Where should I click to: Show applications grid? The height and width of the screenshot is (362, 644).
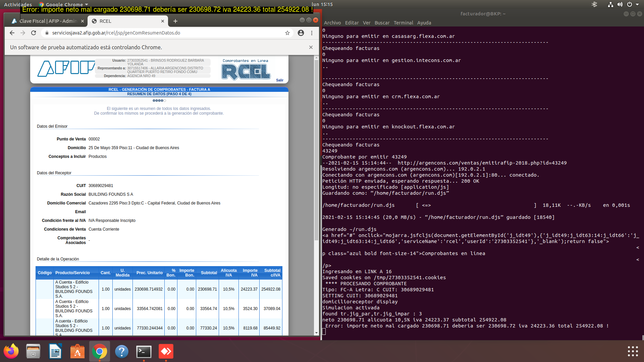click(633, 351)
